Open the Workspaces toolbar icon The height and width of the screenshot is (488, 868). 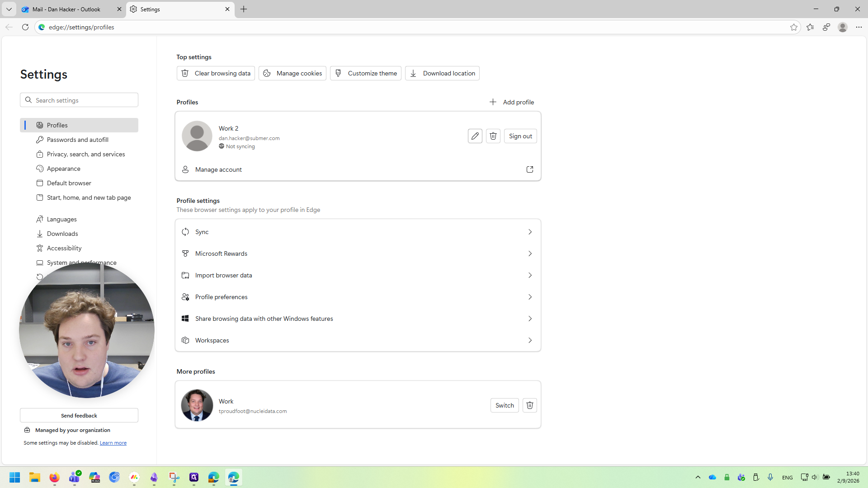[826, 27]
